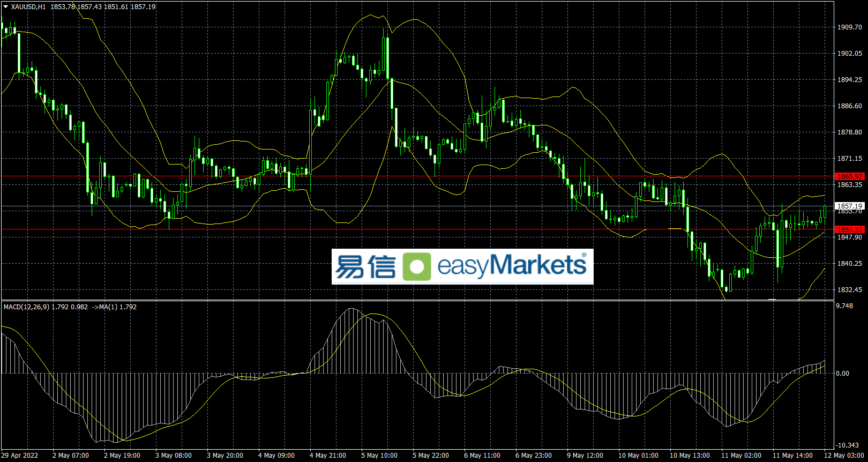This screenshot has height=462, width=868.
Task: Click the MACD zero level label 0.00
Action: click(x=842, y=373)
